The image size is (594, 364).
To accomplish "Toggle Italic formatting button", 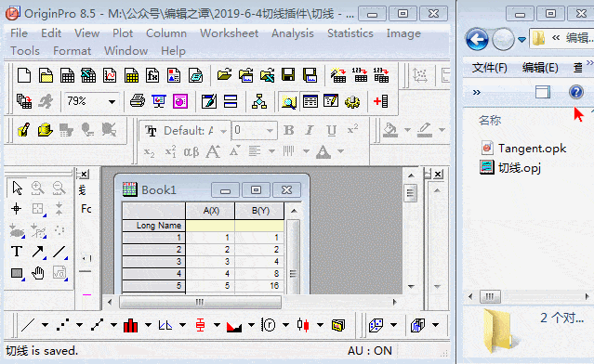I will 310,131.
